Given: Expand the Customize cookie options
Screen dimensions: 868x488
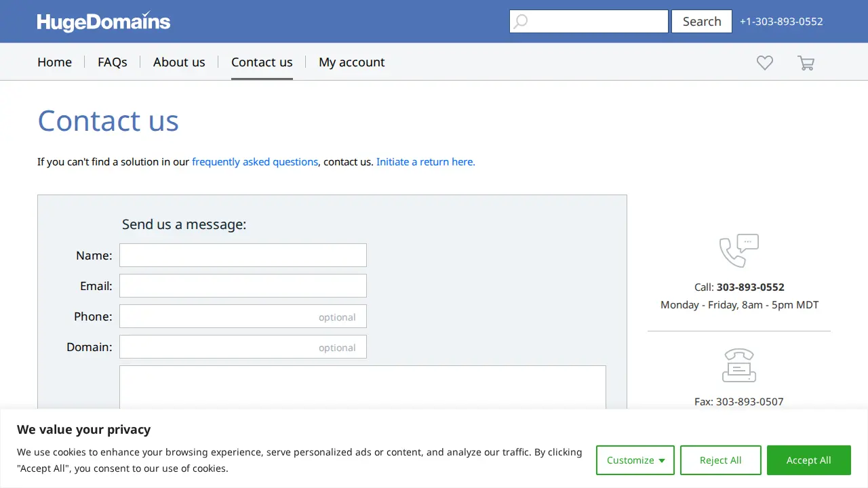Looking at the screenshot, I should coord(635,460).
